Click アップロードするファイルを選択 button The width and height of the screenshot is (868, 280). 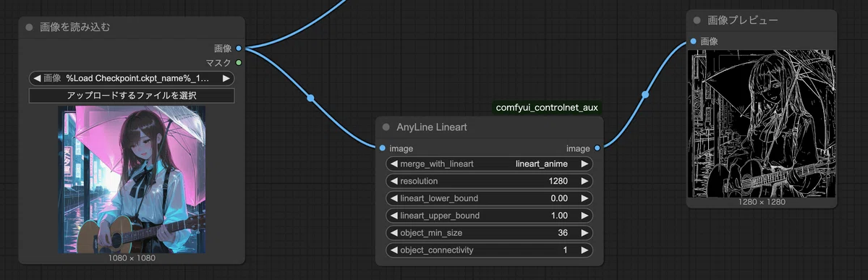(x=132, y=96)
